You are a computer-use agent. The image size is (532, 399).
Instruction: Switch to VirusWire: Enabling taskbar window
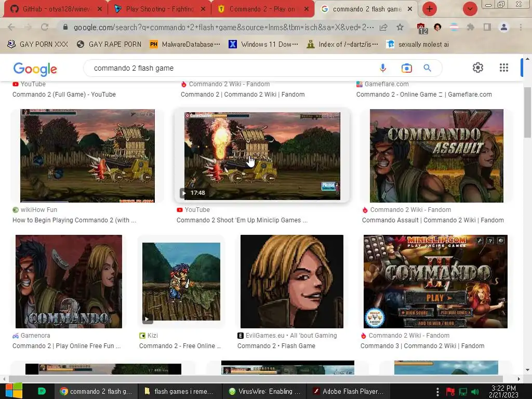[264, 391]
